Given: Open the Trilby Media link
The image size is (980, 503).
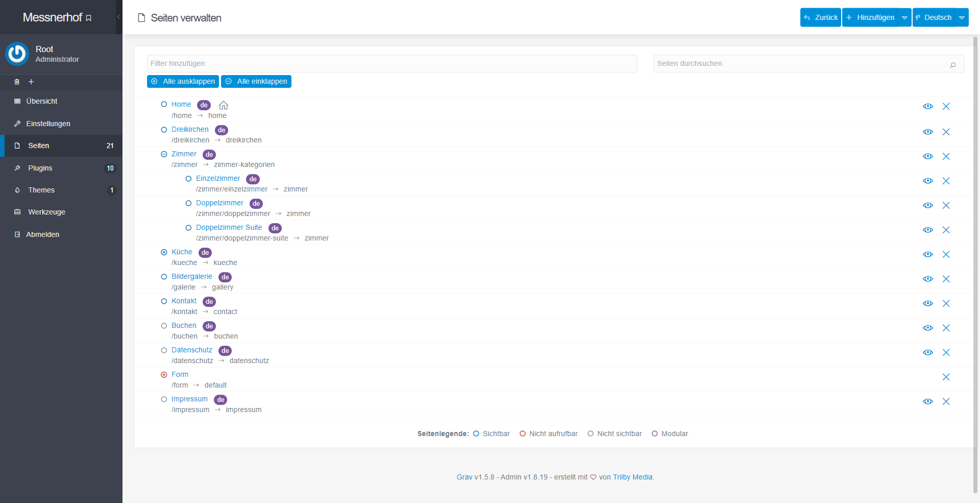Looking at the screenshot, I should (632, 477).
